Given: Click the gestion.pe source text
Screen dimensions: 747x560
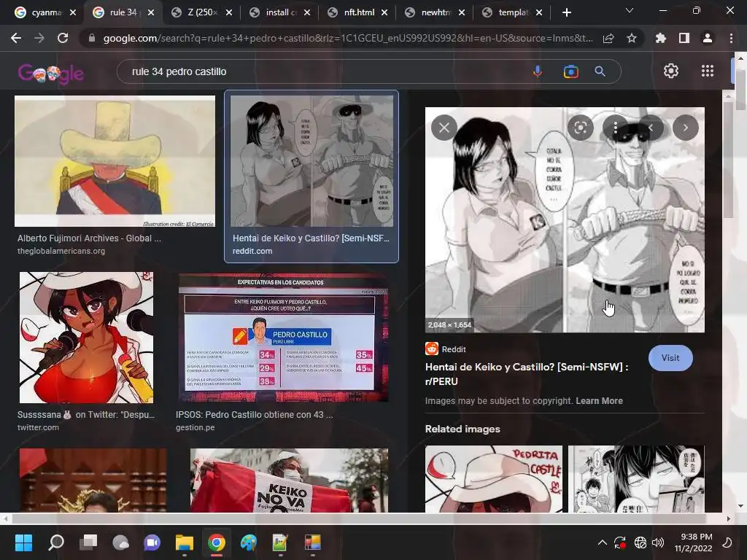Looking at the screenshot, I should click(x=195, y=427).
